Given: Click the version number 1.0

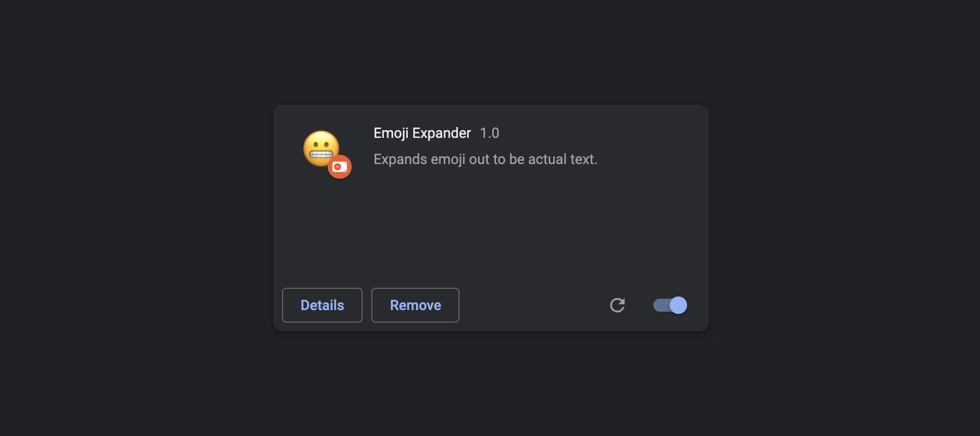Looking at the screenshot, I should click(489, 133).
